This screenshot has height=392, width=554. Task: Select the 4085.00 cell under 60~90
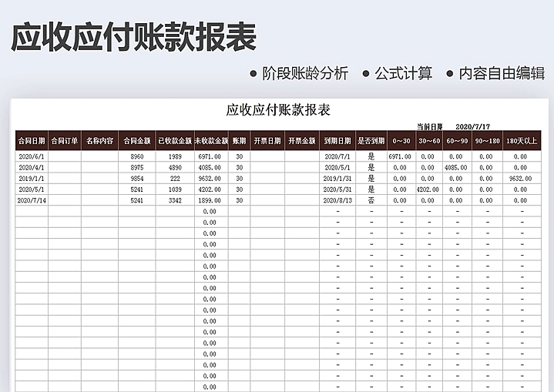pos(455,167)
